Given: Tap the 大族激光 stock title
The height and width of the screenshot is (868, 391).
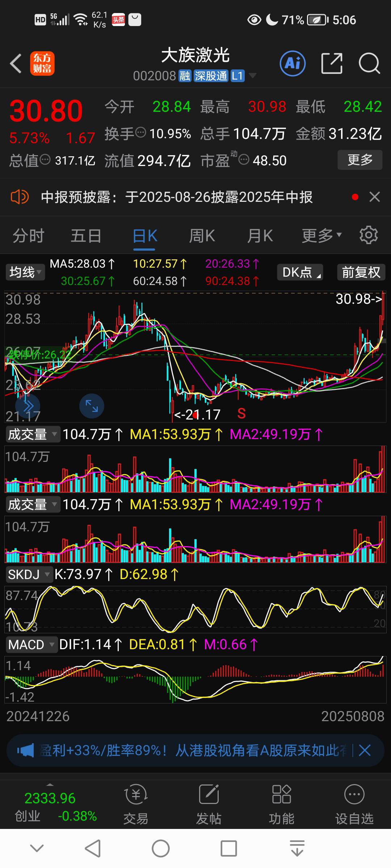Looking at the screenshot, I should (195, 55).
